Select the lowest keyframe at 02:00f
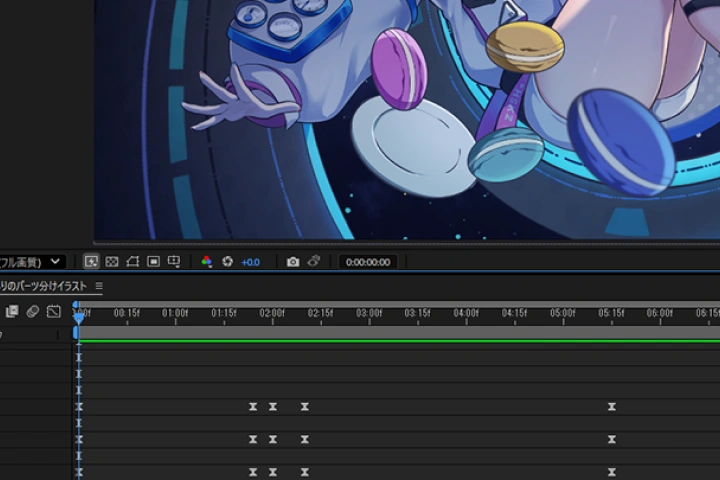Viewport: 720px width, 480px height. (x=273, y=472)
